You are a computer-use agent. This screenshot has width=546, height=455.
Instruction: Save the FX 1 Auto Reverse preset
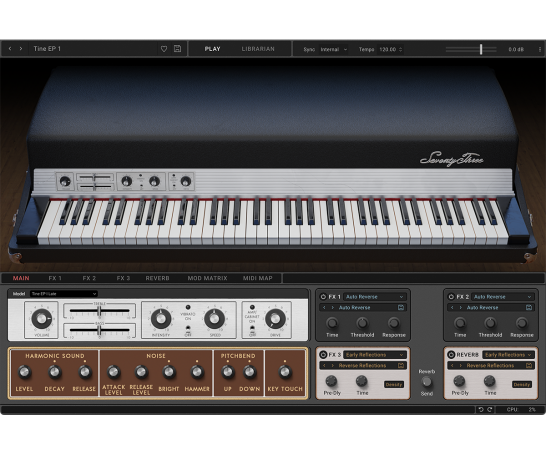click(401, 307)
